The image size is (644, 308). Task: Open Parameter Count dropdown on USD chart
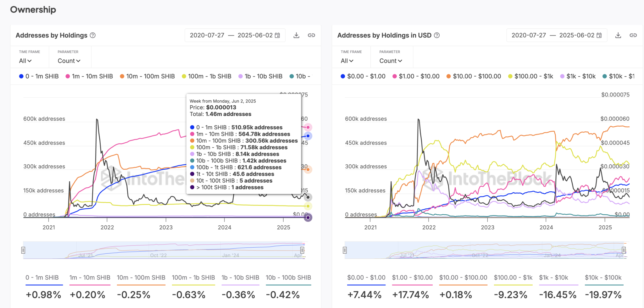[x=391, y=61]
